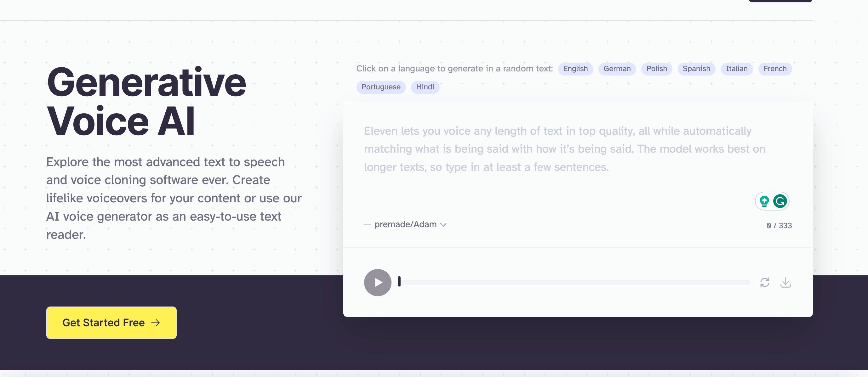Select the German language tag

(x=617, y=69)
